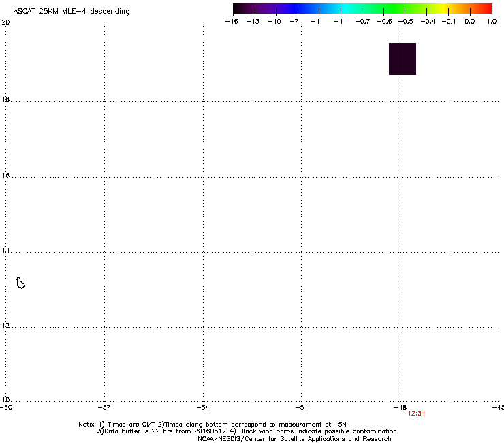504x443 pixels.
Task: Click the -0.4 colorbar label
Action: click(x=428, y=22)
